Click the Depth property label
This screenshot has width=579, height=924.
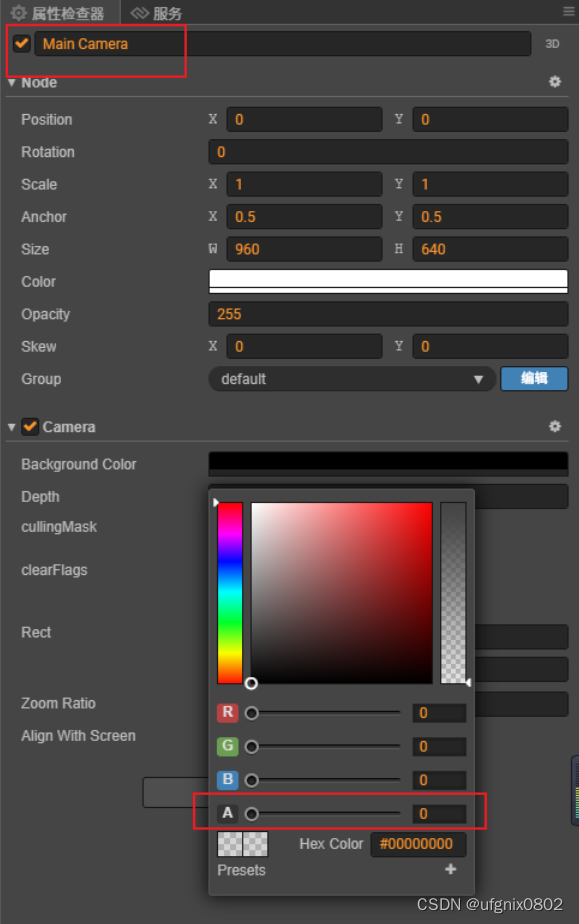tap(40, 497)
